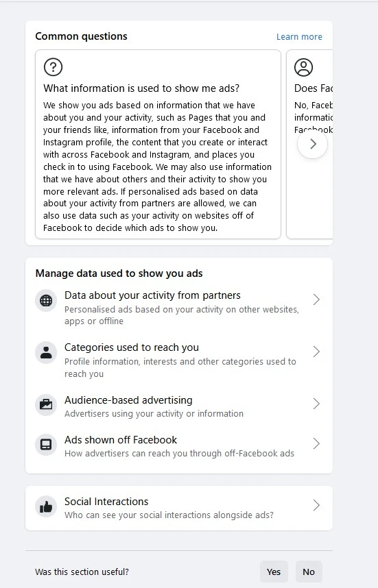
Task: Click the briefcase icon for Audience-based advertising
Action: [x=46, y=404]
